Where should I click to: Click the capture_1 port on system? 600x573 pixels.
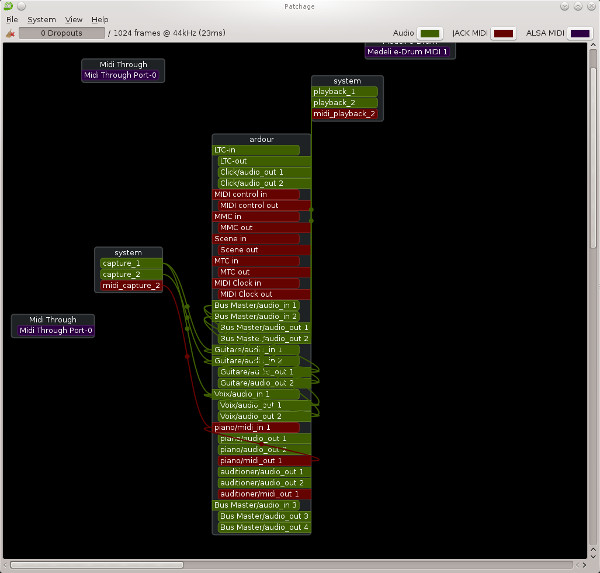(x=128, y=264)
